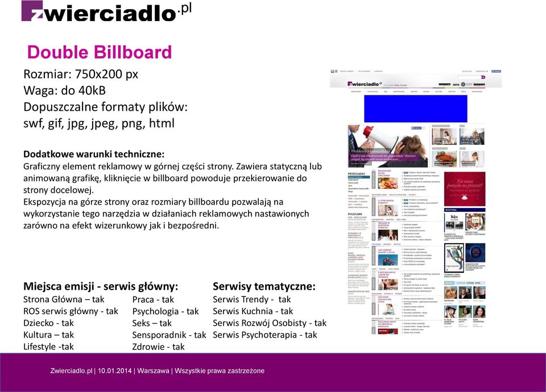Click the dark blue circular cover thumbnail
This screenshot has height=392, width=546.
coord(475,253)
